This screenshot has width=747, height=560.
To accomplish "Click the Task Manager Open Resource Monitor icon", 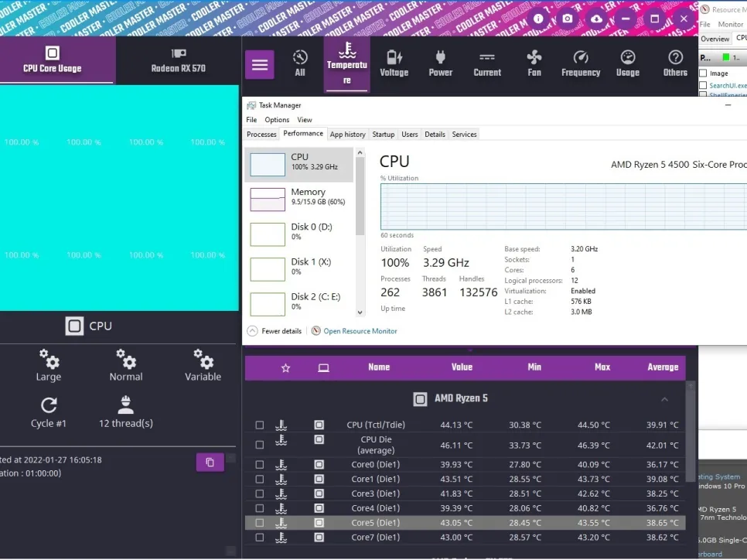I will coord(316,331).
